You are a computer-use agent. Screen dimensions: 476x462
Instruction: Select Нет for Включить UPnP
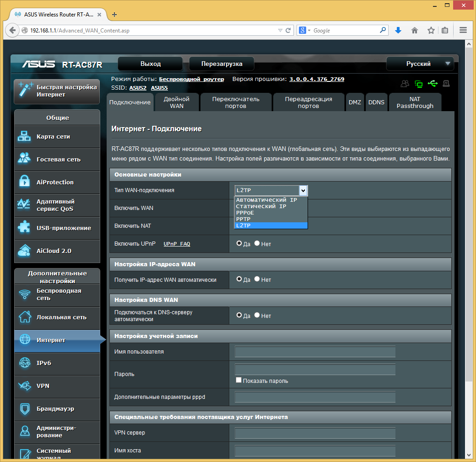(x=257, y=243)
